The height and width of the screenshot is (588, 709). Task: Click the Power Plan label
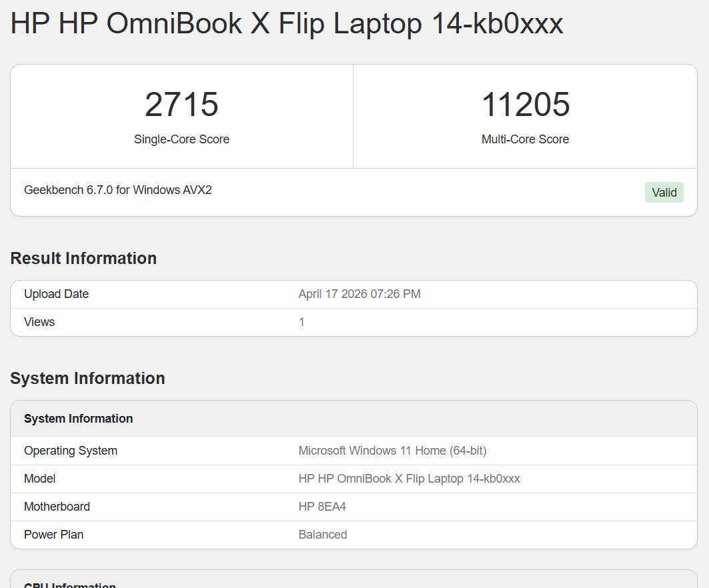(x=54, y=535)
